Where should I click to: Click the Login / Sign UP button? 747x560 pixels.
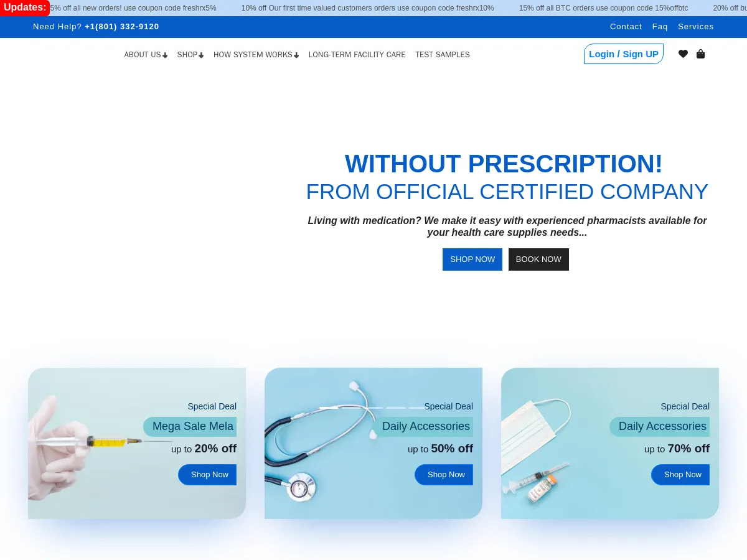[x=623, y=54]
